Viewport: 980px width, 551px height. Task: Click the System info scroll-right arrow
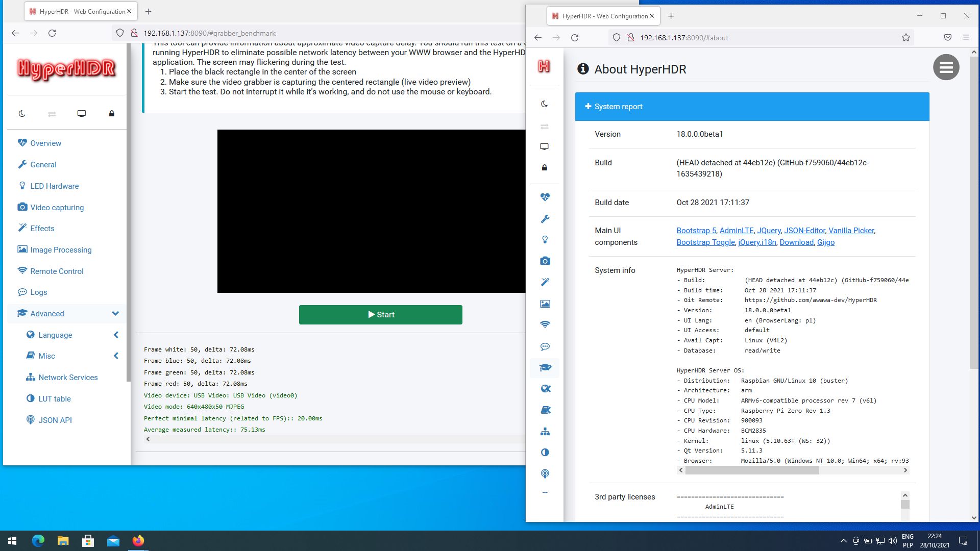click(905, 470)
